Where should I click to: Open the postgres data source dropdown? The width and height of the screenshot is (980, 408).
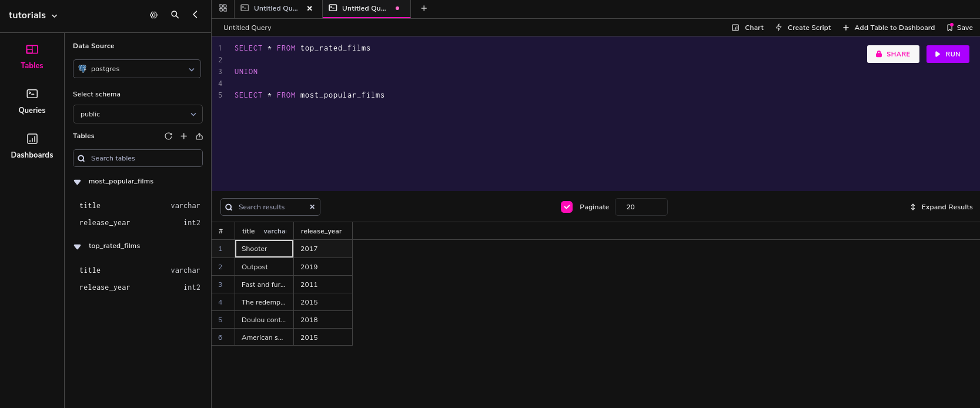[137, 69]
